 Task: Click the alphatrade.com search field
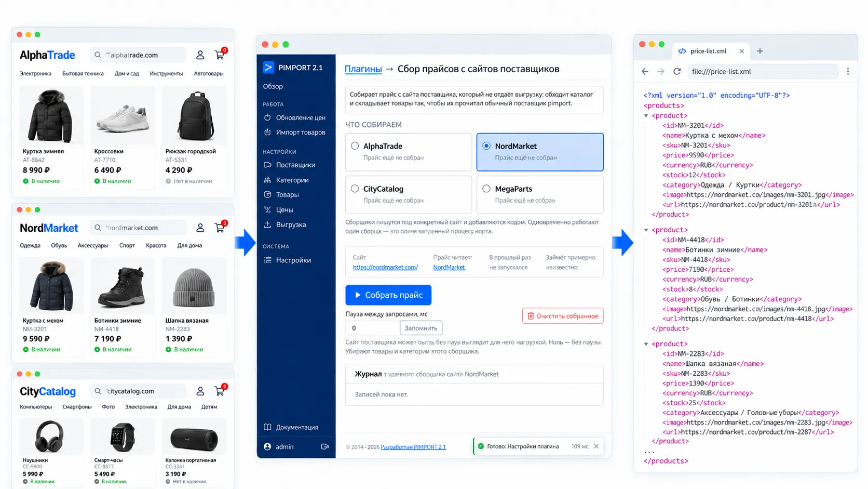[x=138, y=55]
